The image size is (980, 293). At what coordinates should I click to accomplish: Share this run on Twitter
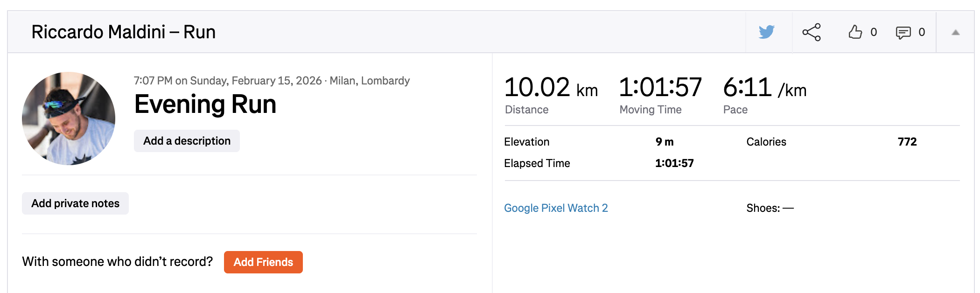coord(767,32)
